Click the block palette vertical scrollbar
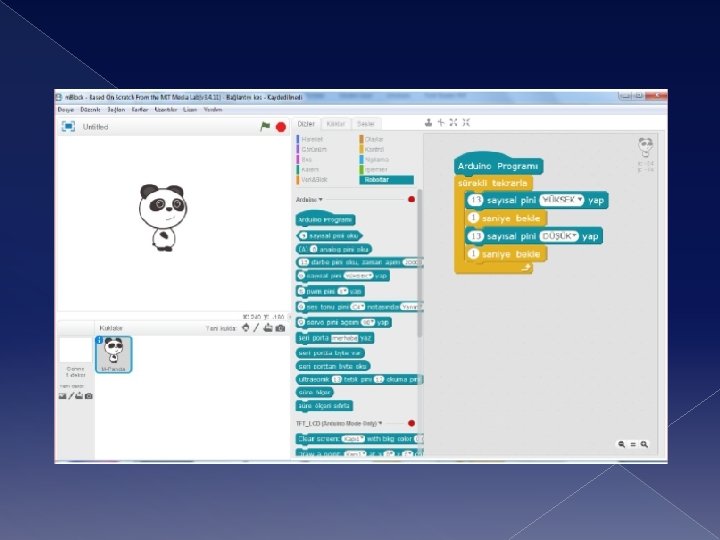 tap(420, 263)
